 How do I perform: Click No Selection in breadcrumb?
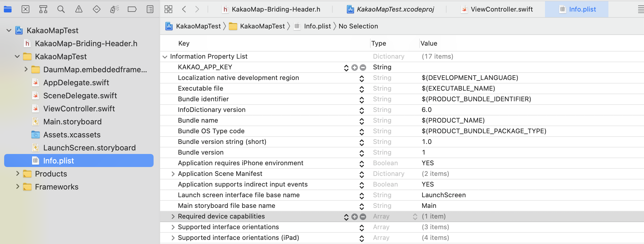click(x=358, y=26)
